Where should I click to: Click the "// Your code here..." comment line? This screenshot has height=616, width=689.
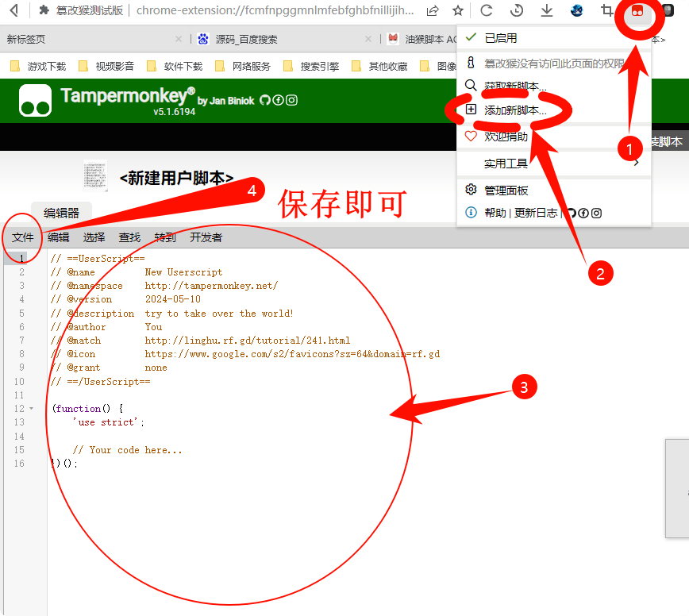(x=127, y=450)
